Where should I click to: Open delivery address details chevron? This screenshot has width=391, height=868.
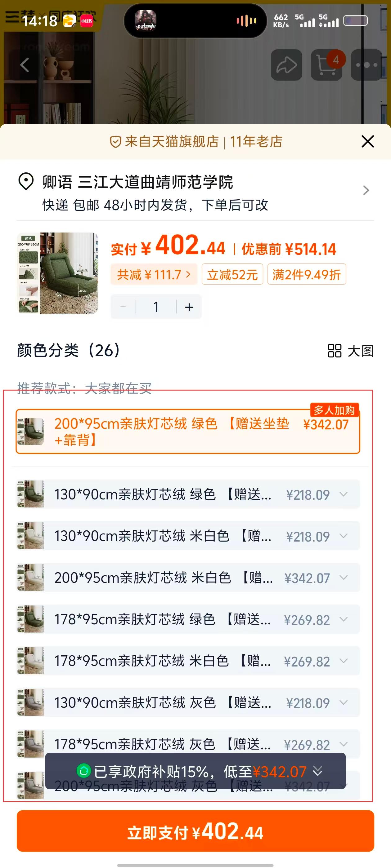coord(366,190)
